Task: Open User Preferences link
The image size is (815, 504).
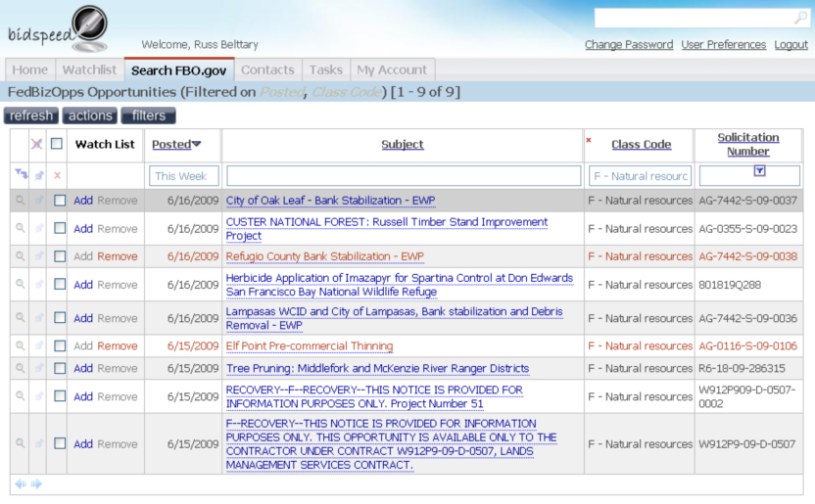Action: [724, 45]
